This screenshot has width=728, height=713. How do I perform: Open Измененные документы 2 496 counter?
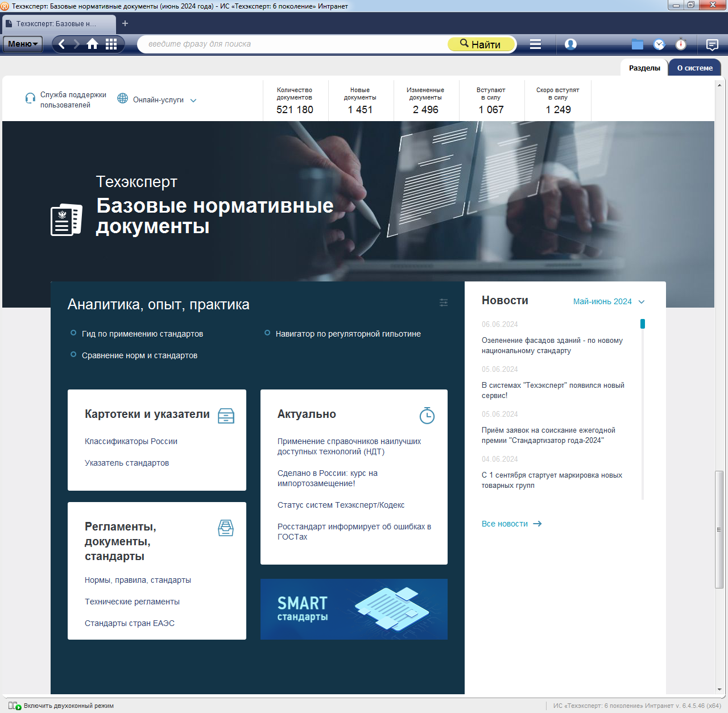[x=425, y=101]
